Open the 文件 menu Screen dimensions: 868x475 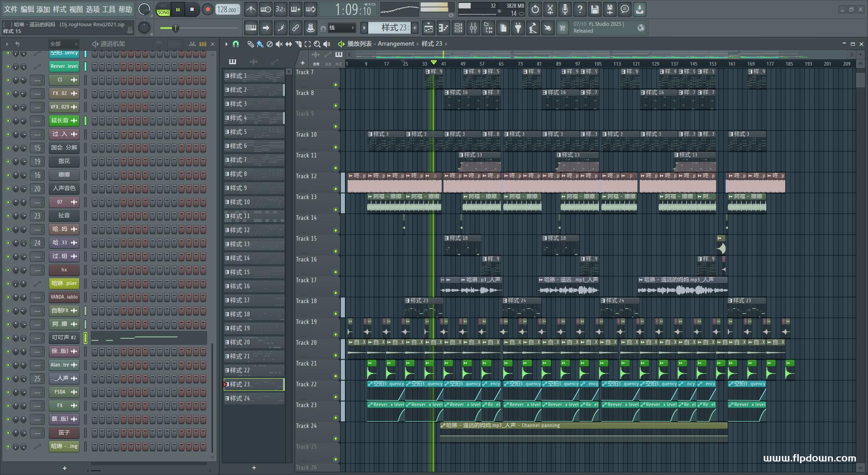coord(10,9)
